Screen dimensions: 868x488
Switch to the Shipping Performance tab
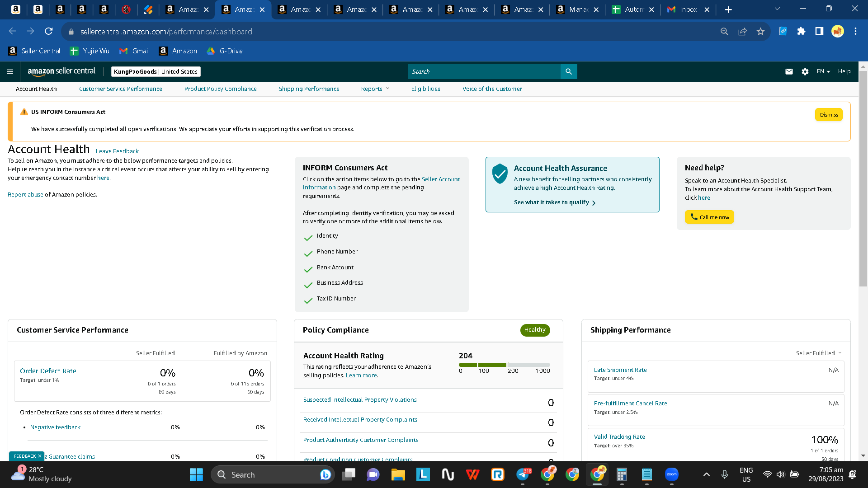pyautogui.click(x=309, y=89)
